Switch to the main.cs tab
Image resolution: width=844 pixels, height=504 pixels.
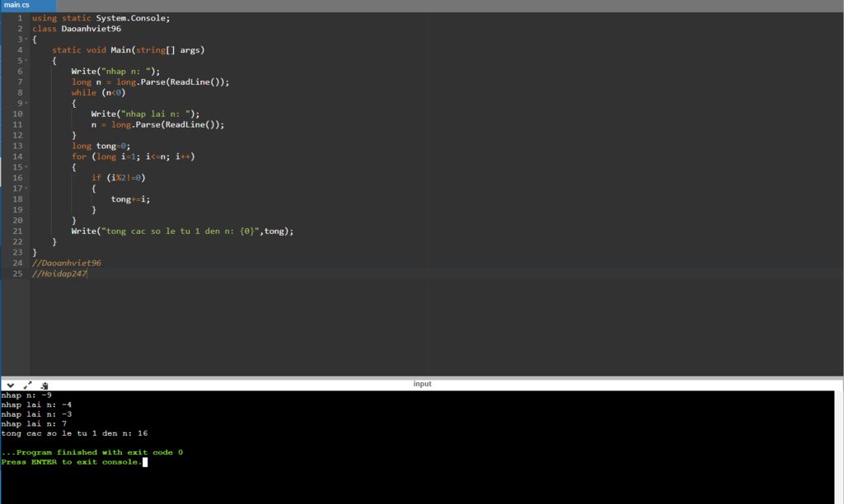tap(28, 6)
